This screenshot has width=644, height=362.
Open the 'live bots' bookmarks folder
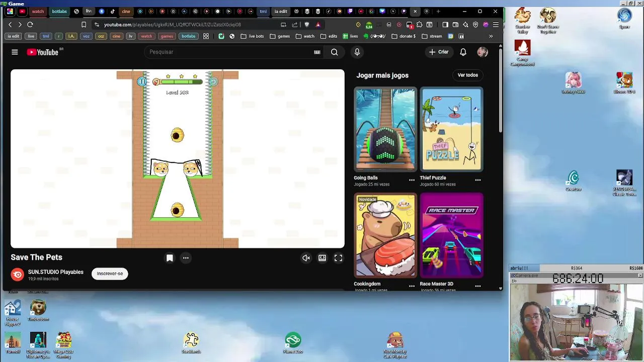pyautogui.click(x=252, y=36)
